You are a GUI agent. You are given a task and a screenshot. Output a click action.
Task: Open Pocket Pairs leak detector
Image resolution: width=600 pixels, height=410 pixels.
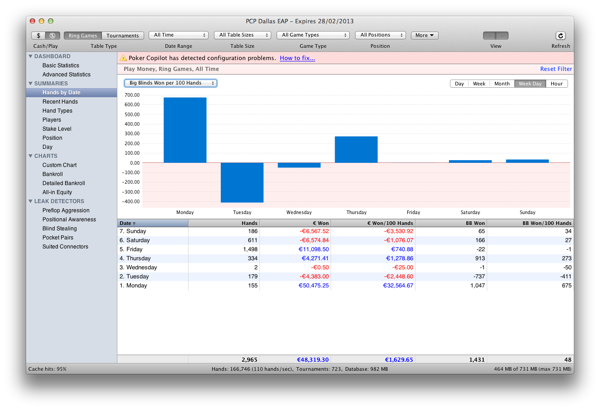pos(57,237)
